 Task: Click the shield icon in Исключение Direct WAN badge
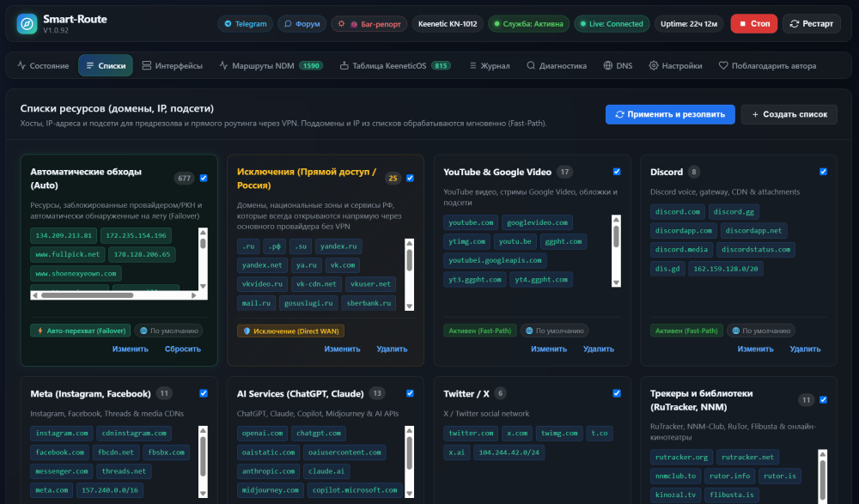click(247, 331)
